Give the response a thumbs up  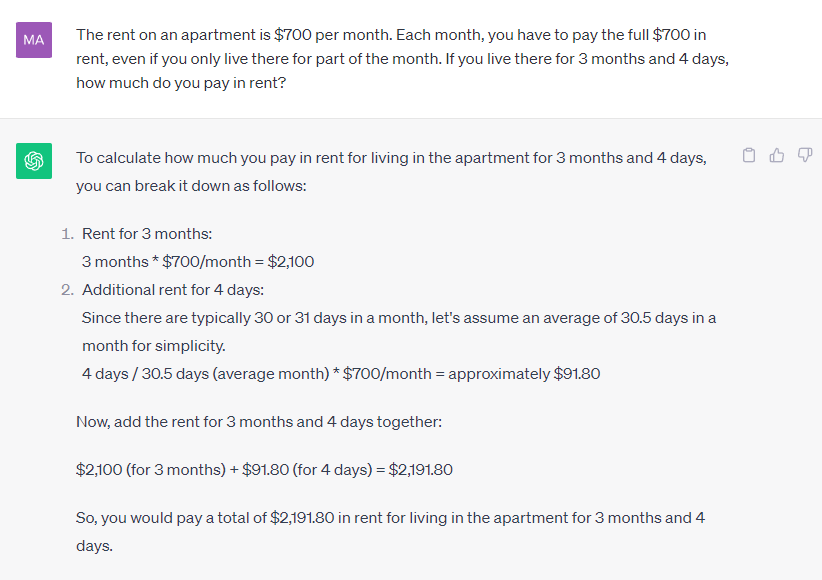(x=776, y=155)
